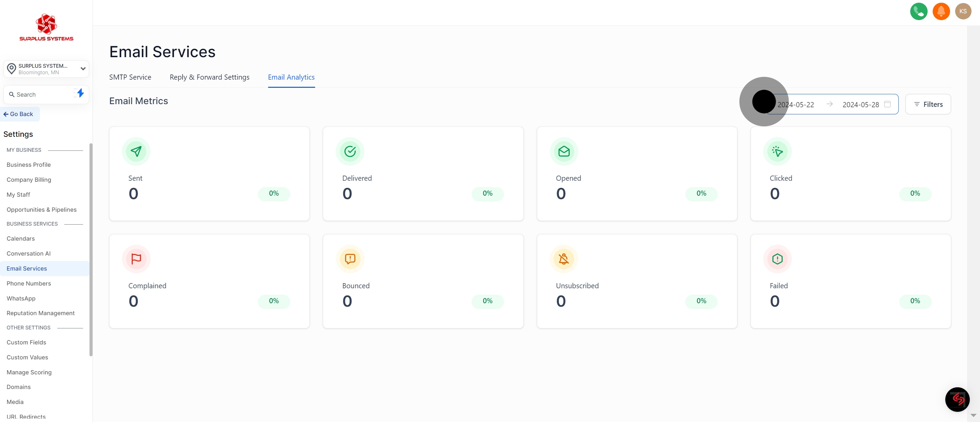
Task: Click the Sent paper plane icon
Action: tap(136, 151)
